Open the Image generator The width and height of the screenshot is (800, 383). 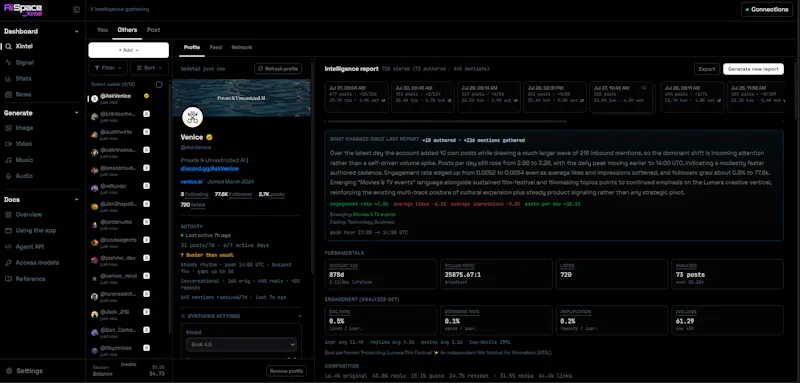(x=24, y=128)
